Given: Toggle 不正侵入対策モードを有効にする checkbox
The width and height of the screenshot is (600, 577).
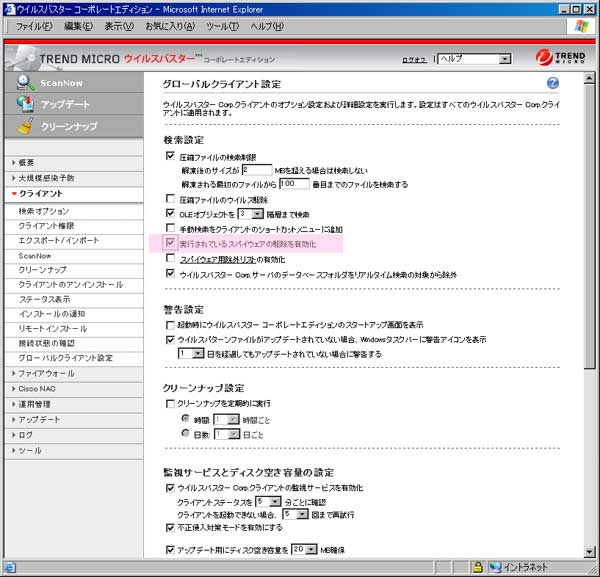Looking at the screenshot, I should 170,528.
